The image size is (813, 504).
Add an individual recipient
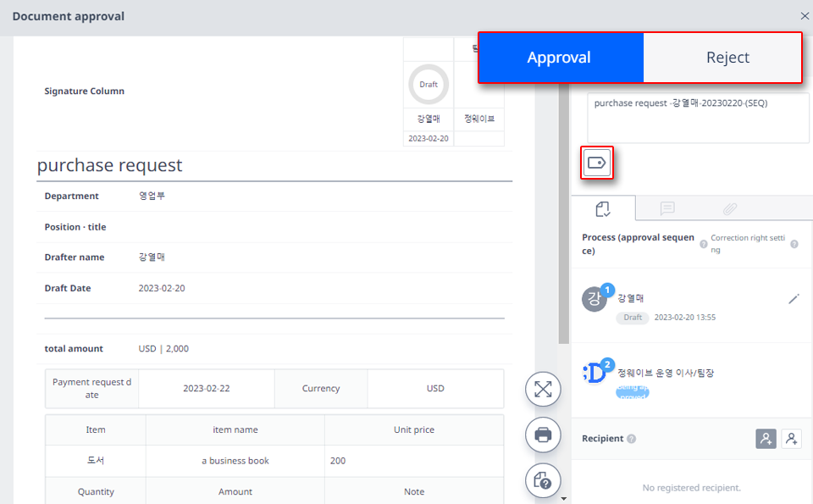[791, 439]
